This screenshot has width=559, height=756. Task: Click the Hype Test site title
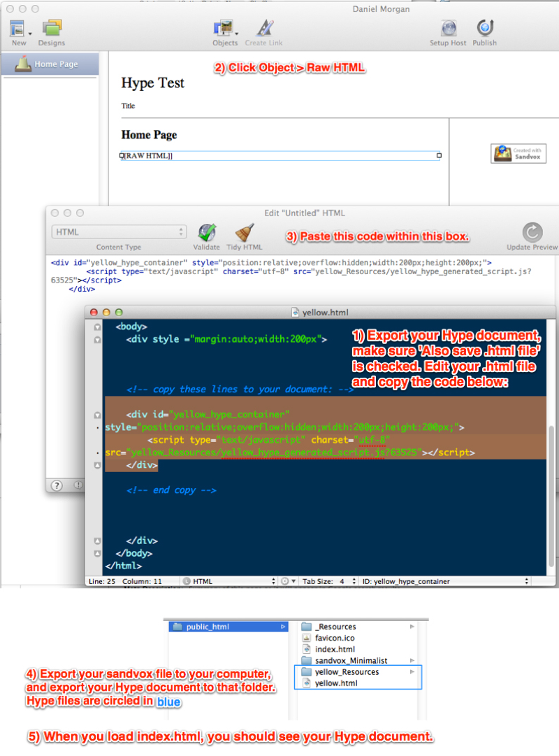[152, 83]
